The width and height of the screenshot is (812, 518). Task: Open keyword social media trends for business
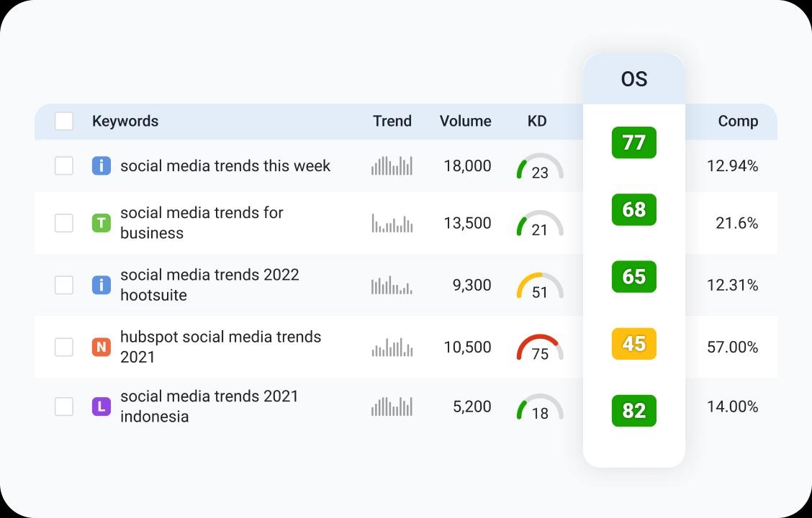point(202,223)
